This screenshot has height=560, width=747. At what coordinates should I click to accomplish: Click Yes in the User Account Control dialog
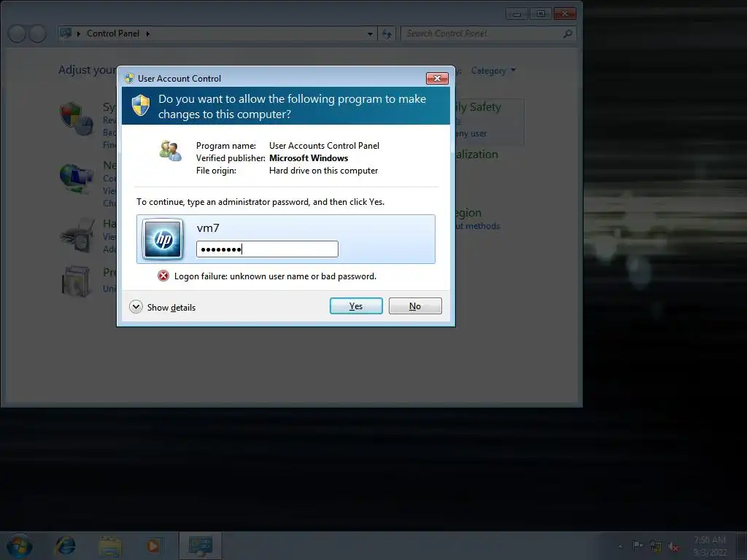pos(356,306)
